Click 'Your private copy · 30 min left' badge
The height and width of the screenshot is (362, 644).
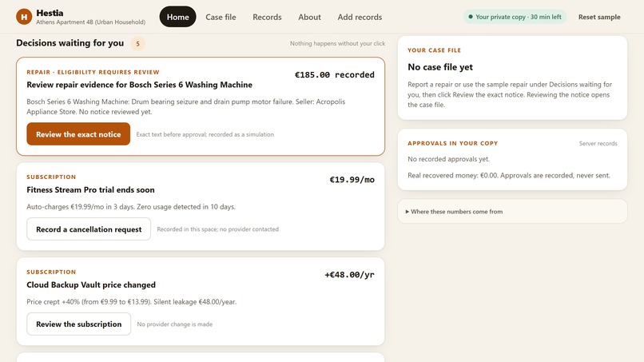coord(515,17)
